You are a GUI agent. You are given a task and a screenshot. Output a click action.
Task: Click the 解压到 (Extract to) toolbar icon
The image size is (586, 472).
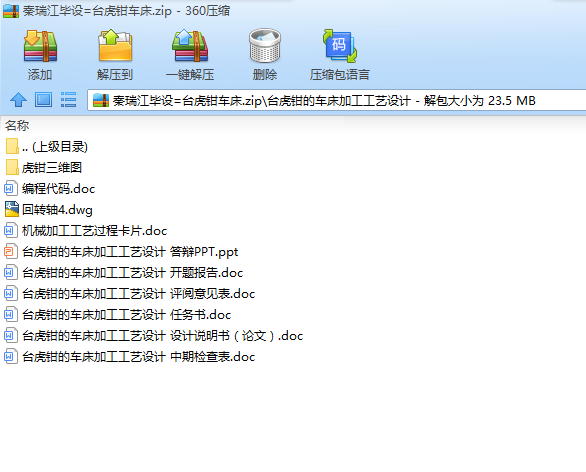point(115,46)
